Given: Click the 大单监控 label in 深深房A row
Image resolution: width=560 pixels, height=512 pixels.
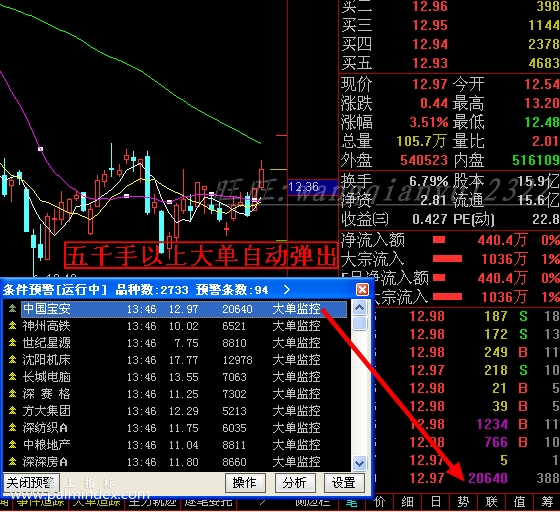Looking at the screenshot, I should coord(296,462).
